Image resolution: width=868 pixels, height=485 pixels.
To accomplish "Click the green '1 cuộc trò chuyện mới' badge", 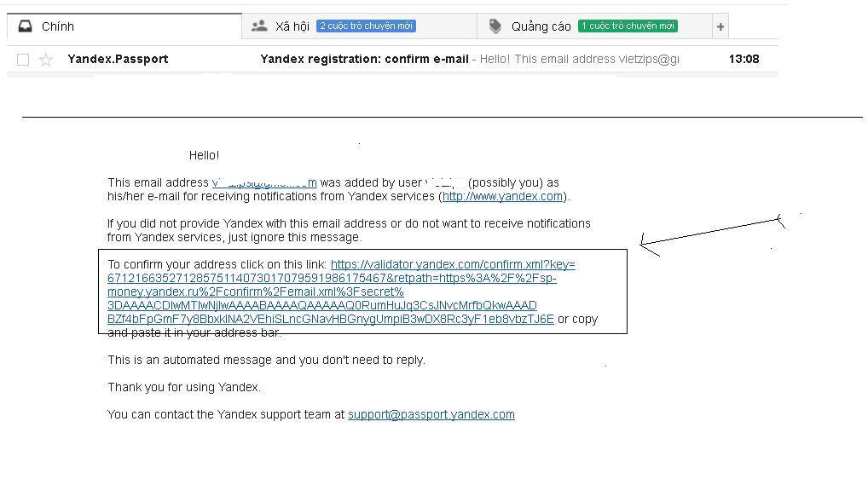I will (x=628, y=26).
